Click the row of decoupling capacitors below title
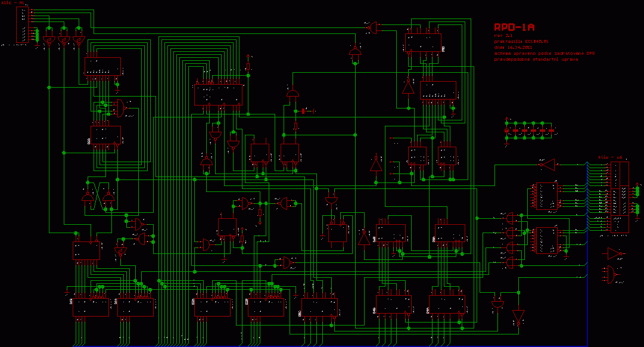Screen dimensions: 644x347 (x=529, y=129)
